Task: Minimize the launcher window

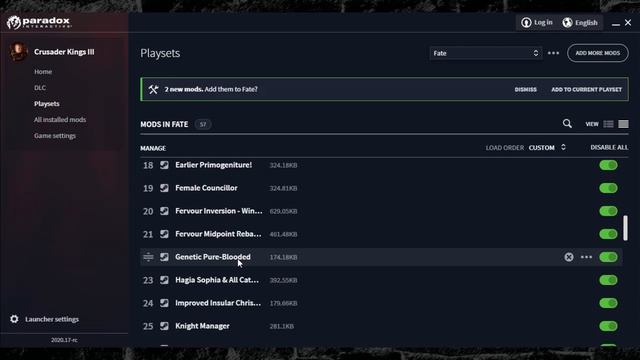Action: (616, 24)
